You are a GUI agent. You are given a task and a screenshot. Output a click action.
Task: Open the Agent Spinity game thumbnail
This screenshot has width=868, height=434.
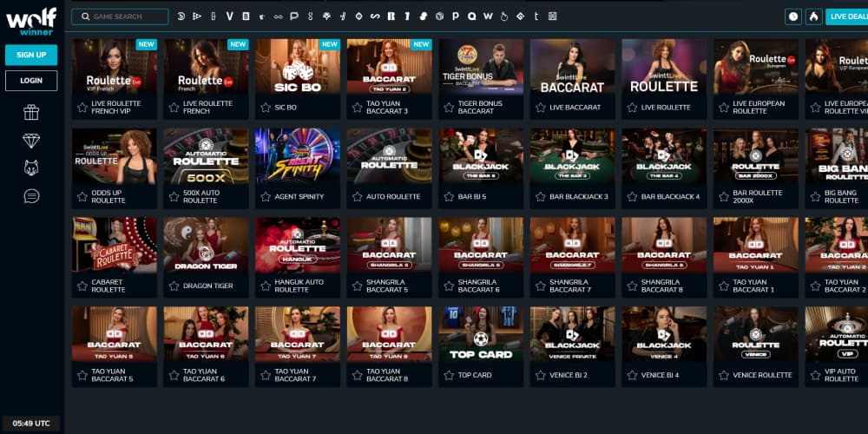297,155
